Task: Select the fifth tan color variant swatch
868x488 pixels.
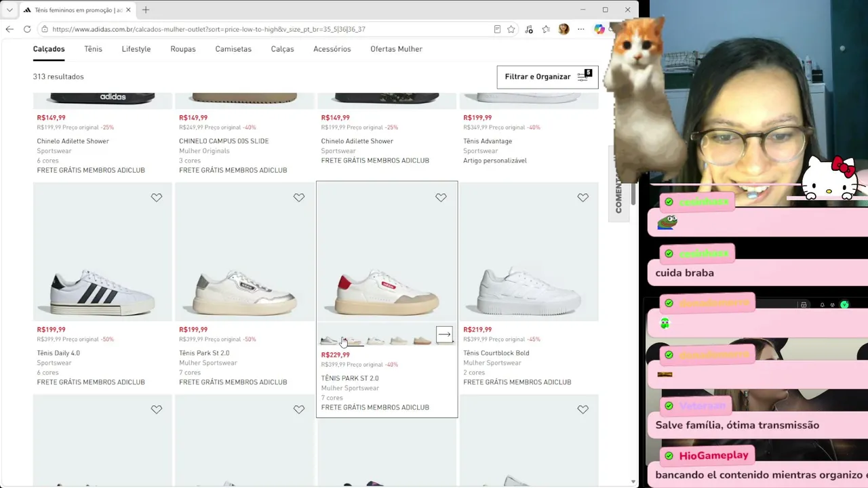Action: coord(422,340)
